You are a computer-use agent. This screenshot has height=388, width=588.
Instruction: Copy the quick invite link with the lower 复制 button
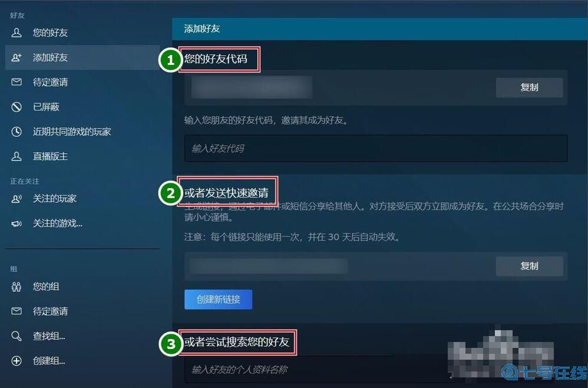(529, 266)
